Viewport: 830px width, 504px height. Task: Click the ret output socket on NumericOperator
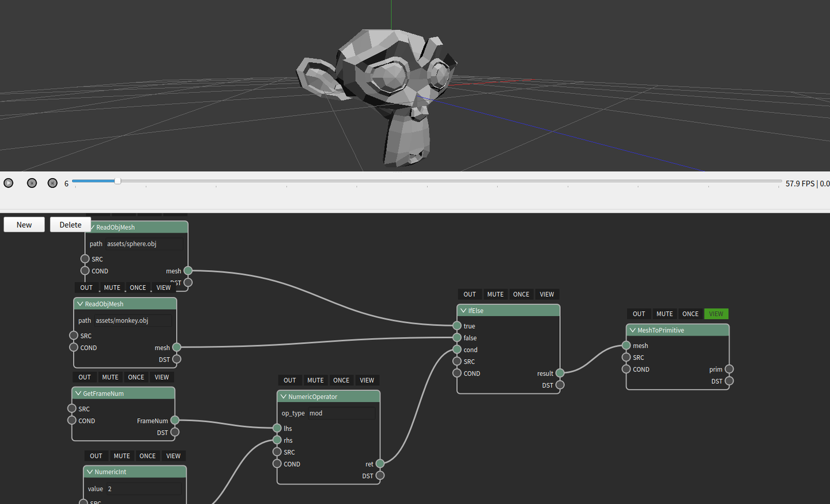380,464
